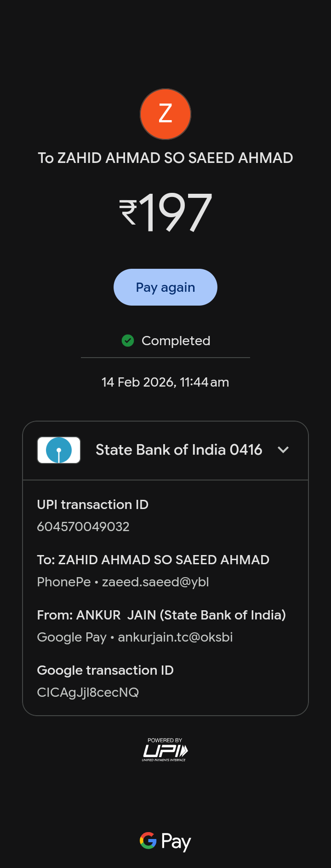Click the ₹197 amount
This screenshot has height=868, width=331.
(165, 212)
